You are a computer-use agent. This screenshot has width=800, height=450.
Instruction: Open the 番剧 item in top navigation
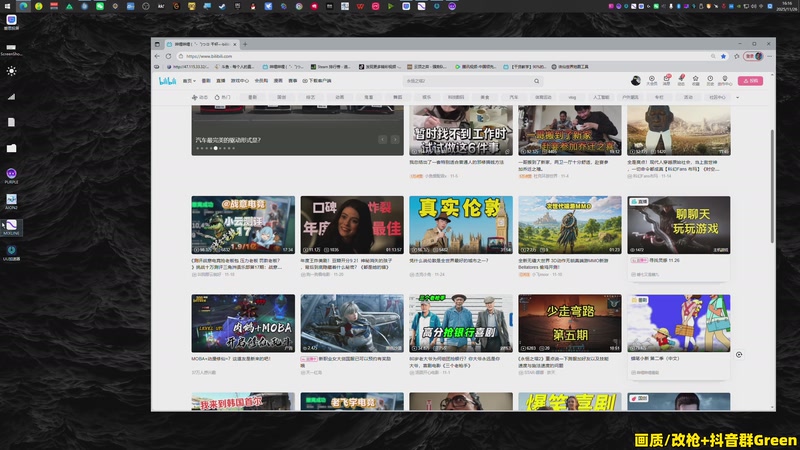[x=206, y=81]
